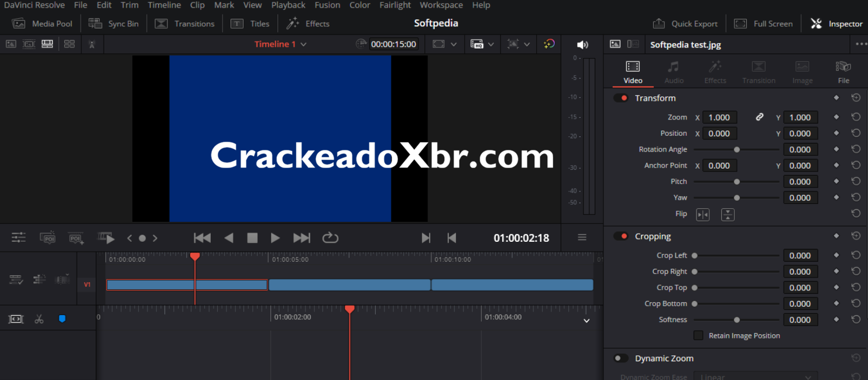Open the Playback menu

[x=288, y=5]
